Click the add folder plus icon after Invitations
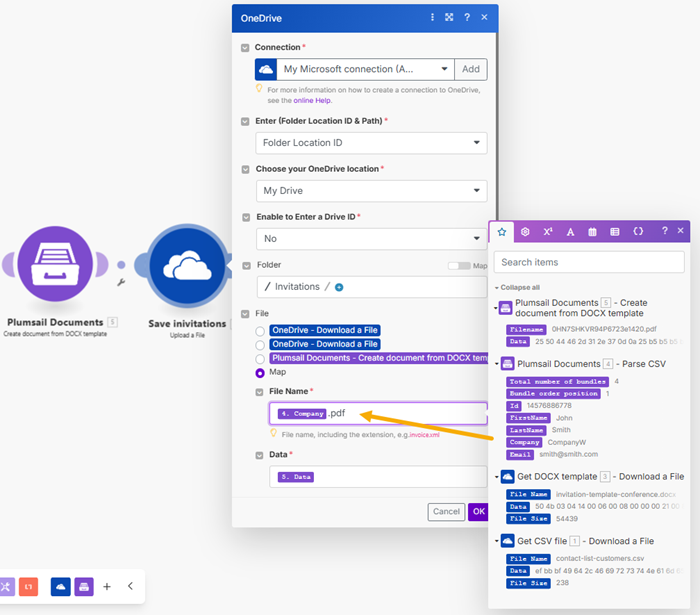 339,287
